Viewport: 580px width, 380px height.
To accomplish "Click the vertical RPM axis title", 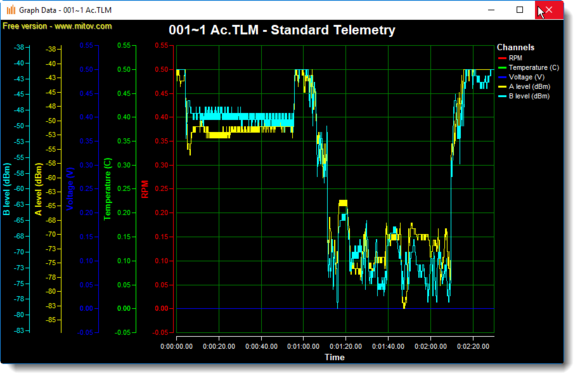I will [x=145, y=189].
